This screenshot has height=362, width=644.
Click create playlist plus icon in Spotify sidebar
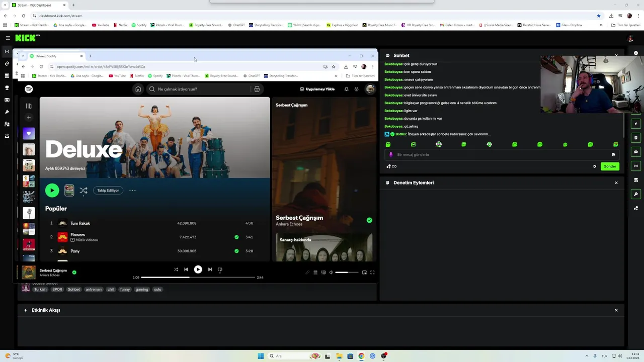[29, 117]
